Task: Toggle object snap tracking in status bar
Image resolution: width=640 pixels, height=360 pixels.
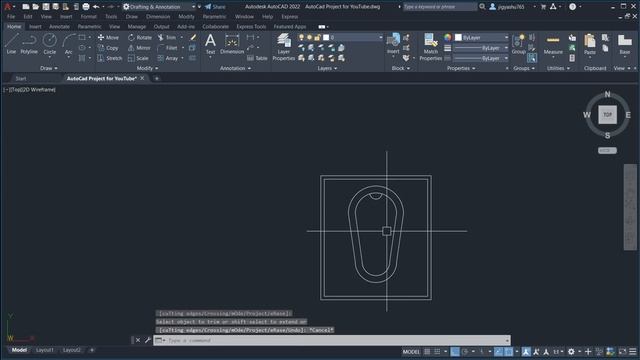Action: pos(498,351)
